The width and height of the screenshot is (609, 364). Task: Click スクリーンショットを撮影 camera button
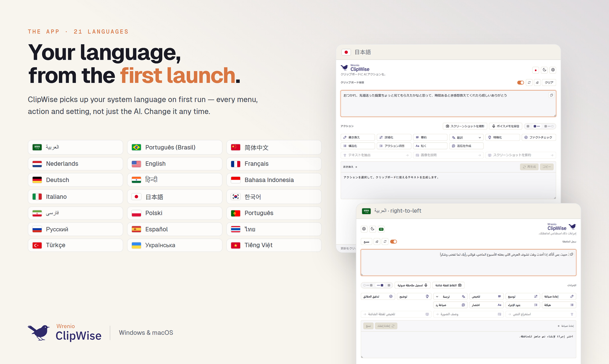point(465,126)
